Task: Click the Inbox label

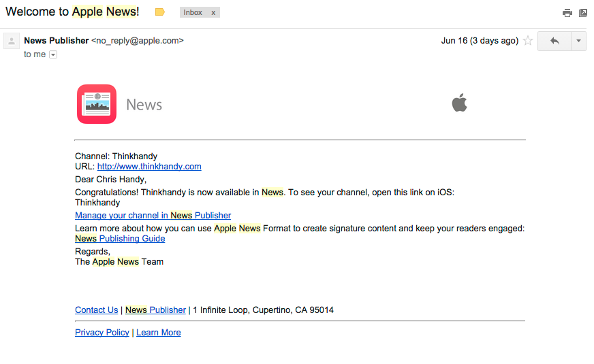Action: [193, 12]
